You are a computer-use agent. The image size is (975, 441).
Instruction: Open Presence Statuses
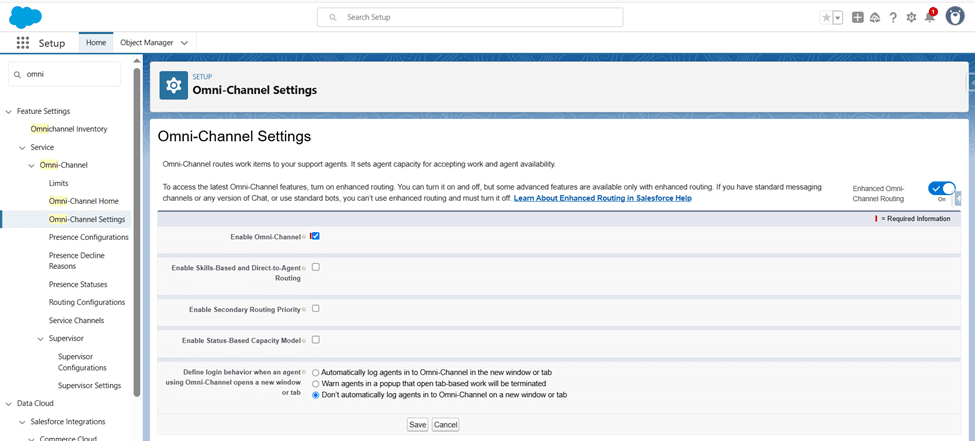[x=78, y=284]
